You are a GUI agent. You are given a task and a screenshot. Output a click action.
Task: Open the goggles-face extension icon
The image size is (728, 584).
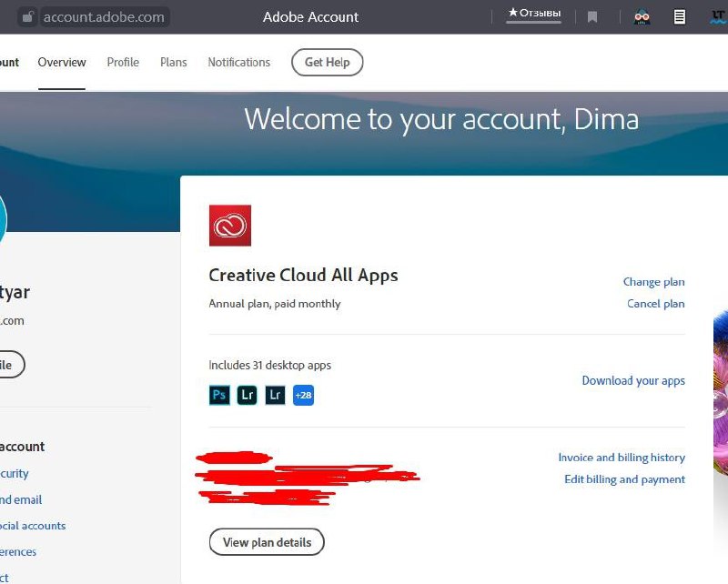pos(642,17)
